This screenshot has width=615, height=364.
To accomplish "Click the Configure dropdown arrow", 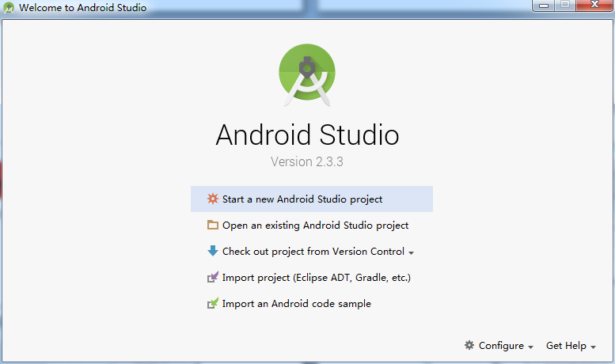I will [530, 347].
